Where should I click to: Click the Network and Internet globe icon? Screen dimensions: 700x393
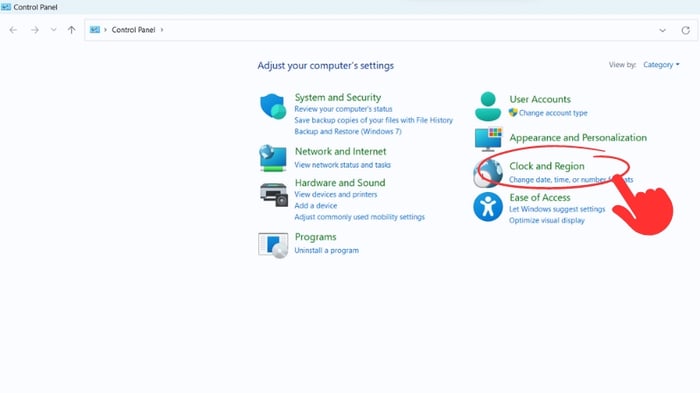[273, 158]
